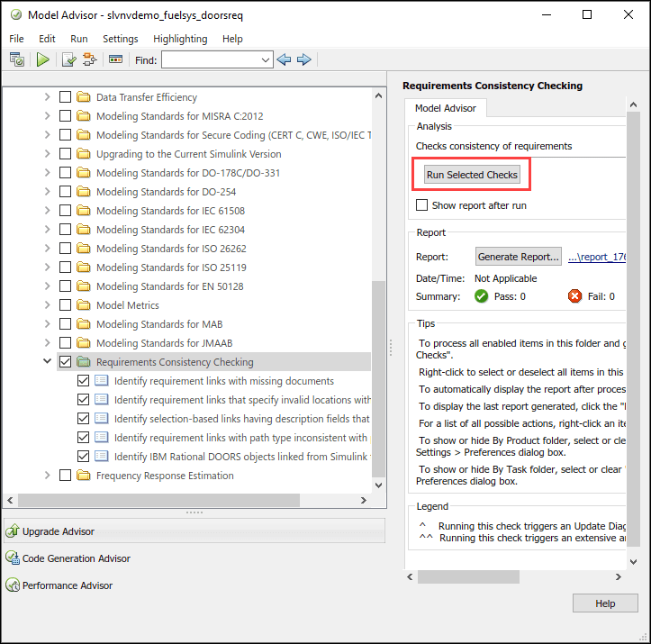Click the Data Transfer Efficiency folder icon
651x644 pixels.
[x=84, y=97]
